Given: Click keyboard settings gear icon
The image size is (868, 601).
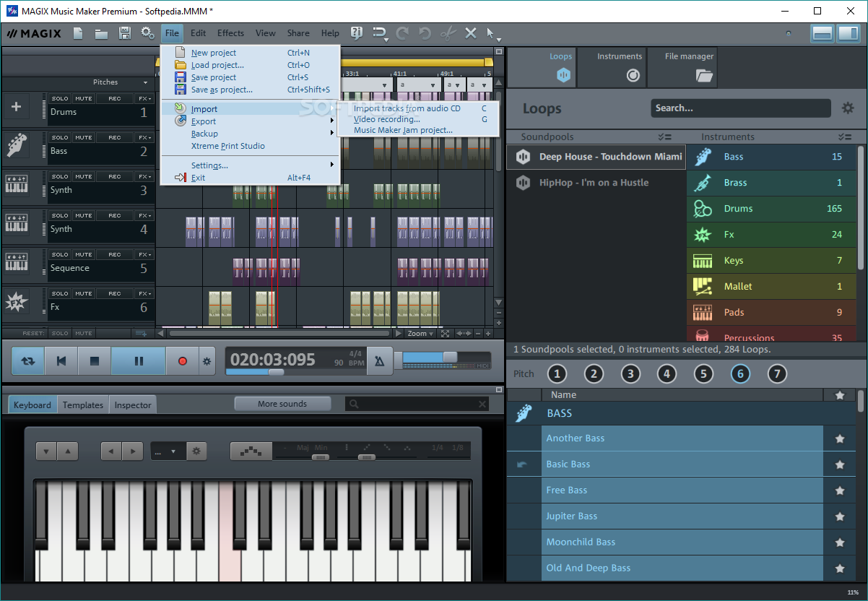Looking at the screenshot, I should (x=196, y=451).
